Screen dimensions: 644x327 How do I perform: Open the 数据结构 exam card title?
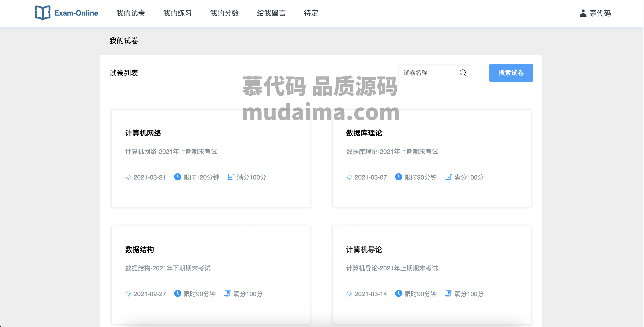coord(140,249)
